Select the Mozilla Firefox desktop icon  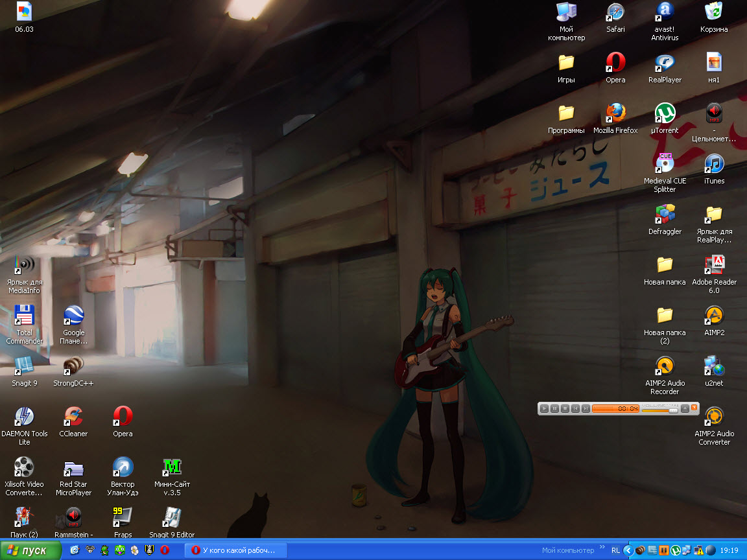point(615,113)
